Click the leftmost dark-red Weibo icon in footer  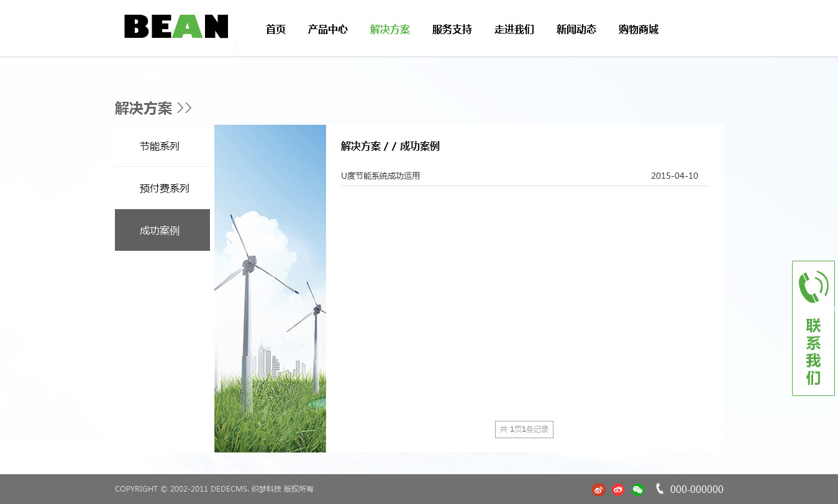[x=598, y=490]
